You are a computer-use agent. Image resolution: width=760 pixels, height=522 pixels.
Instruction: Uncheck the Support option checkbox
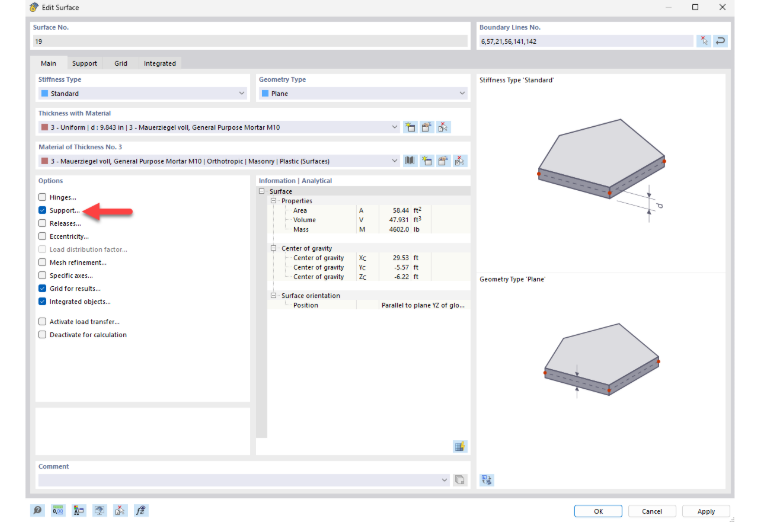pos(42,210)
